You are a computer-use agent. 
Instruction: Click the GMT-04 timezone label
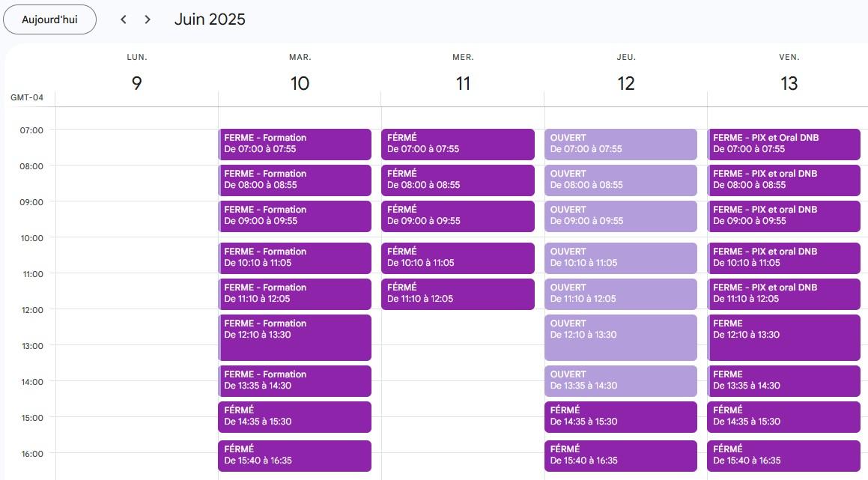[x=27, y=98]
